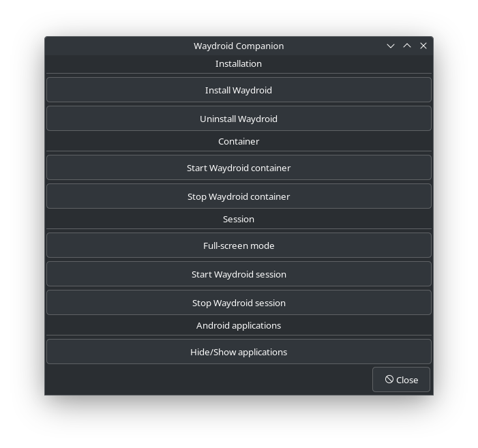
Task: Start the Waydroid container
Action: [239, 168]
